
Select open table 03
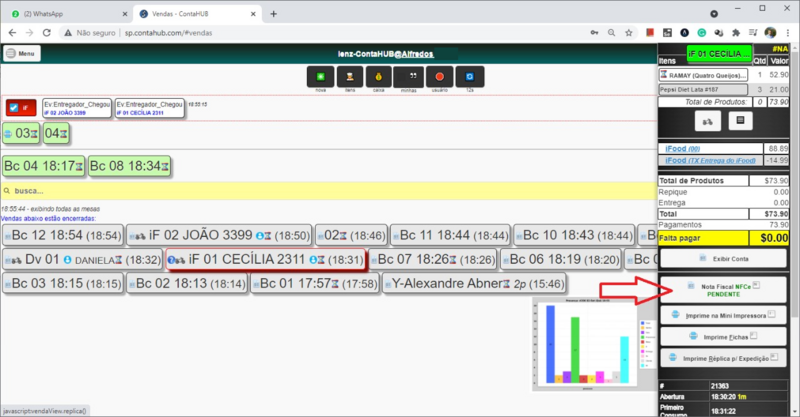(x=21, y=134)
